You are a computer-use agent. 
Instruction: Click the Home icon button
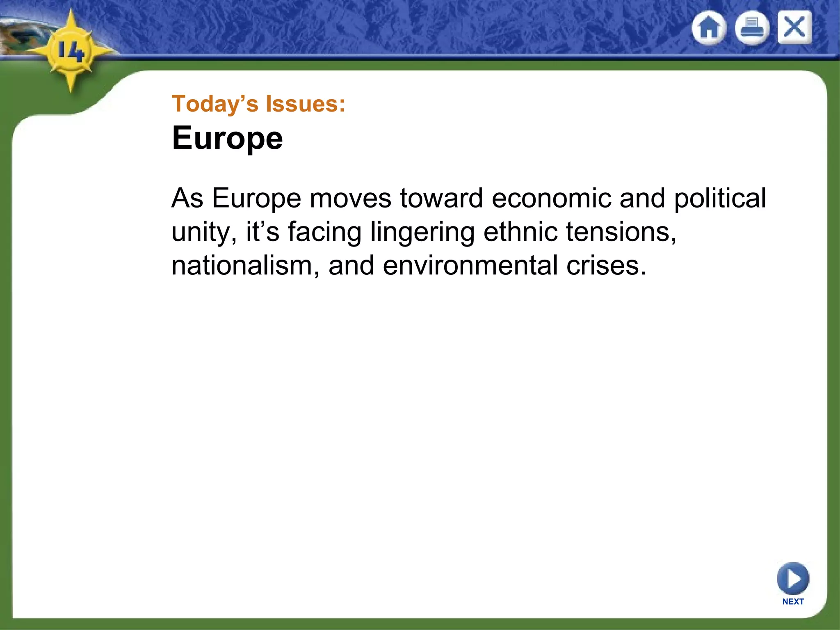click(709, 28)
